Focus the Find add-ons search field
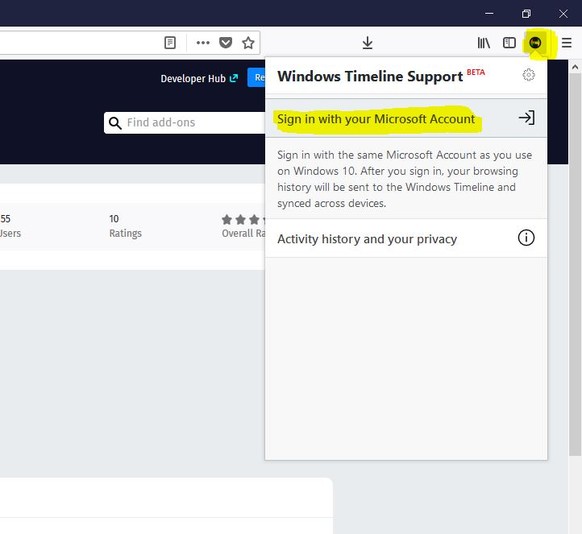 tap(184, 123)
